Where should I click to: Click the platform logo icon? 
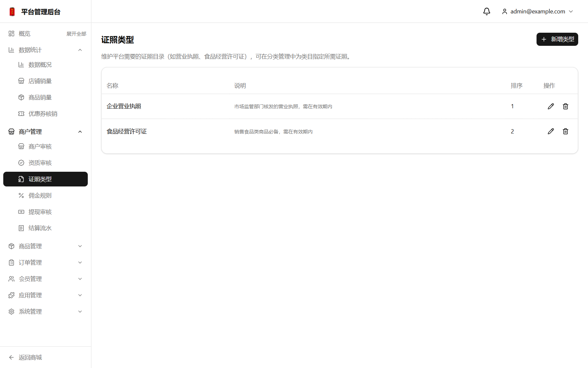click(12, 12)
